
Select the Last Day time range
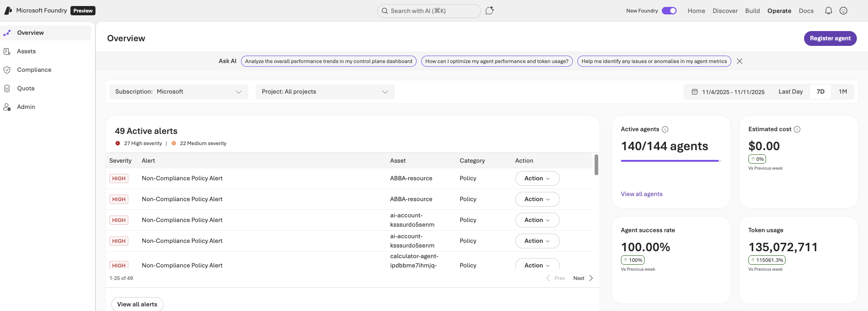790,92
